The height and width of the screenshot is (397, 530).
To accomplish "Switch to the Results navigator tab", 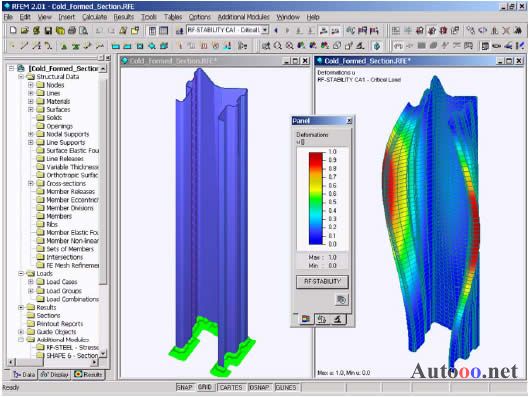I will coord(89,374).
